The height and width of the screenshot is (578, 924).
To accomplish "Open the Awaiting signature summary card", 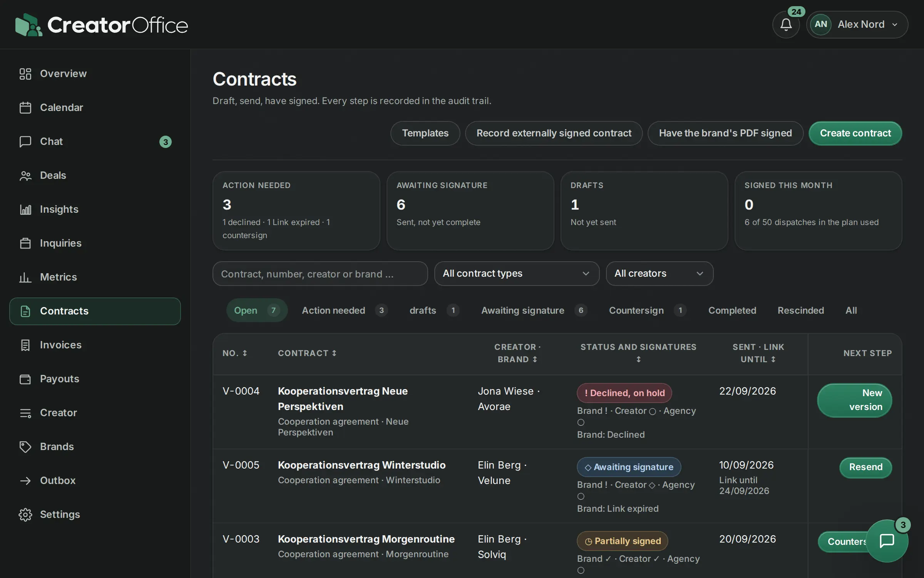I will [x=470, y=211].
